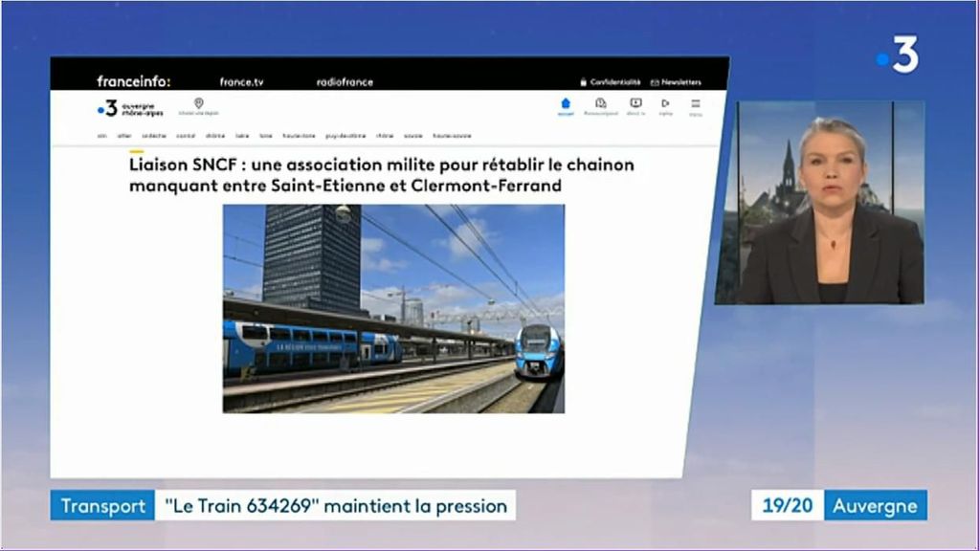
Task: Select the haute-loire department tab
Action: tap(299, 136)
